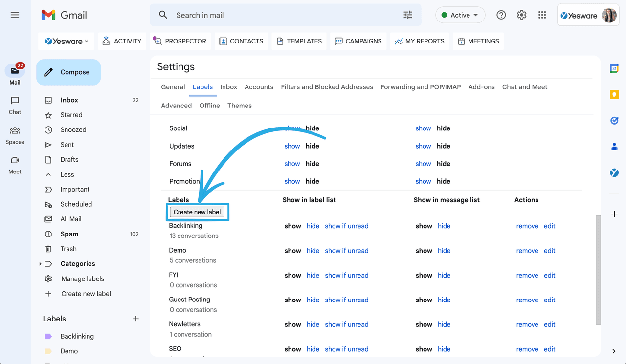This screenshot has height=364, width=626.
Task: Open Yesware My Reports
Action: [419, 41]
